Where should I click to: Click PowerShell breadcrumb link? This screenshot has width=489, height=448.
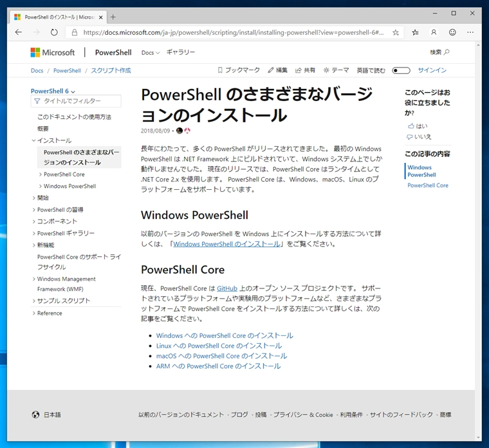pyautogui.click(x=67, y=71)
